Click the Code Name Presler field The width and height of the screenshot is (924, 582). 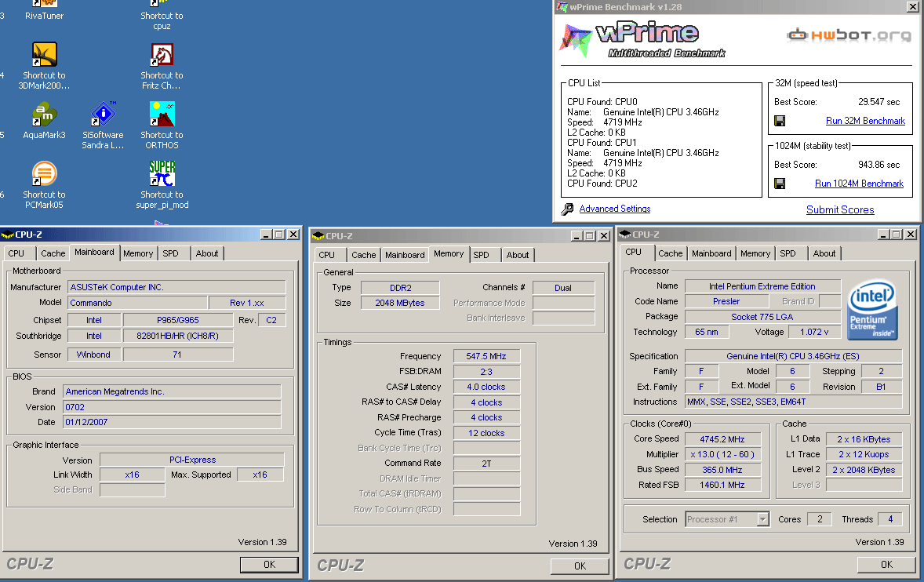(726, 301)
